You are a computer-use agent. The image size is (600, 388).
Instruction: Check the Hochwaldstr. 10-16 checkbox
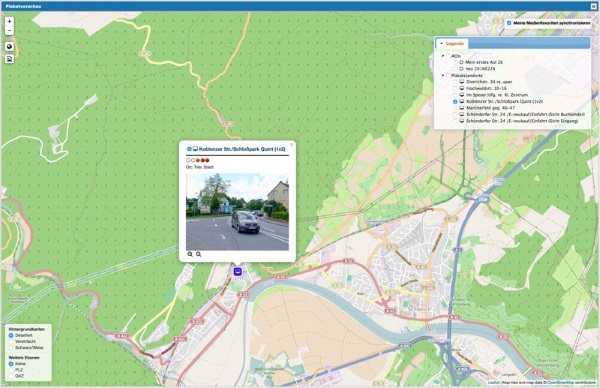click(455, 88)
